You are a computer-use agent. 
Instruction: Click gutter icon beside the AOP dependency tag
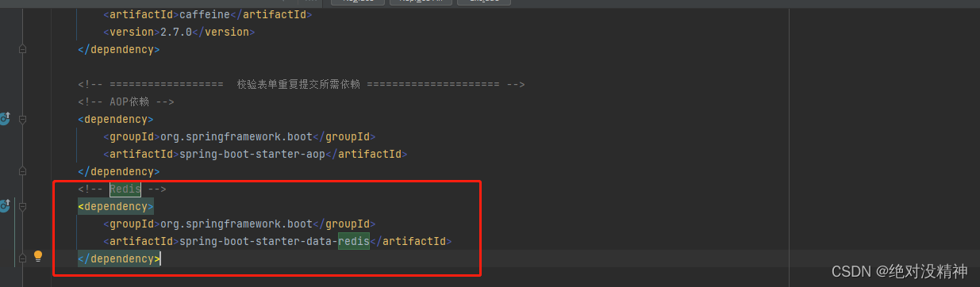(4, 119)
